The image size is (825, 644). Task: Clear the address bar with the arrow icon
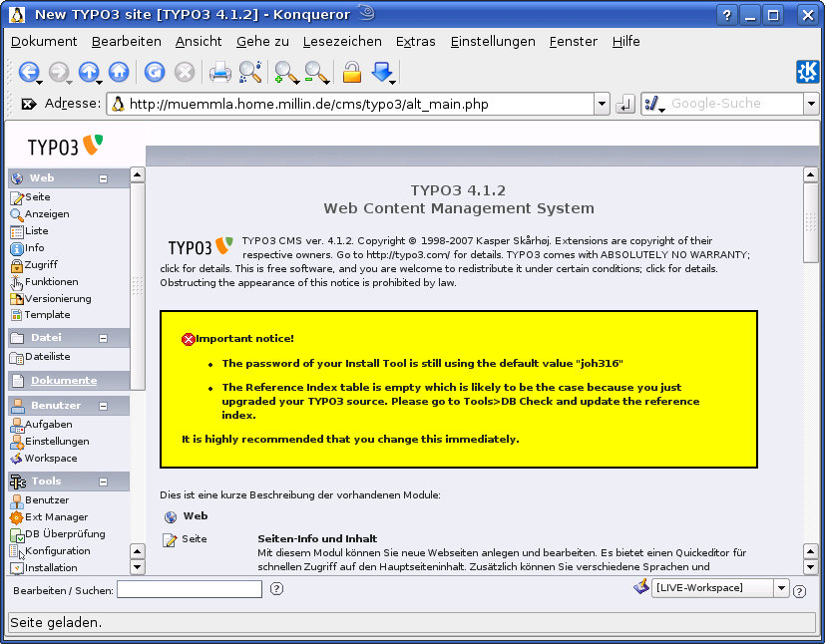coord(28,104)
